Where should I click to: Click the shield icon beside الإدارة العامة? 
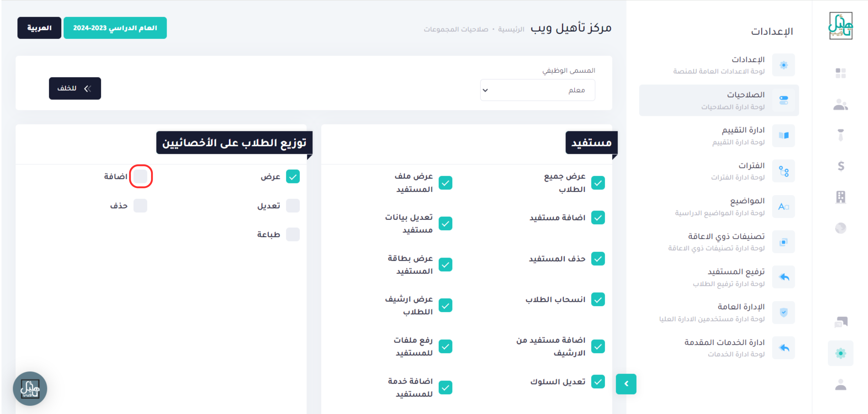[x=783, y=313]
